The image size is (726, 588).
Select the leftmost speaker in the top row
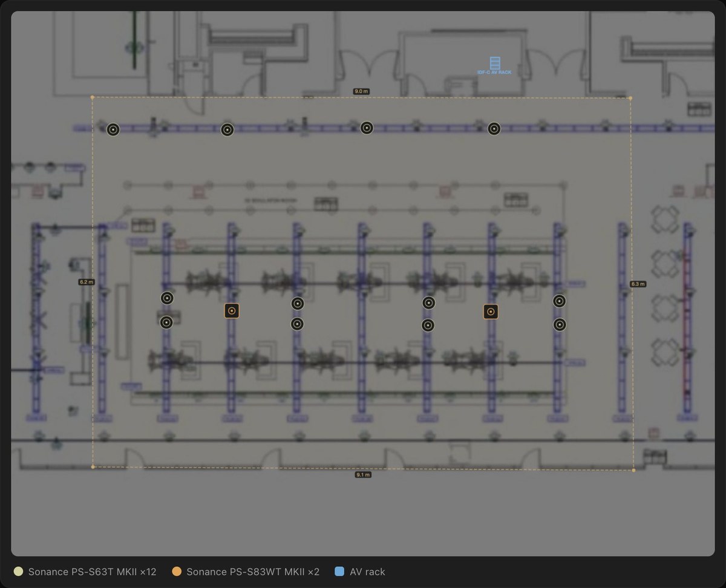coord(113,129)
